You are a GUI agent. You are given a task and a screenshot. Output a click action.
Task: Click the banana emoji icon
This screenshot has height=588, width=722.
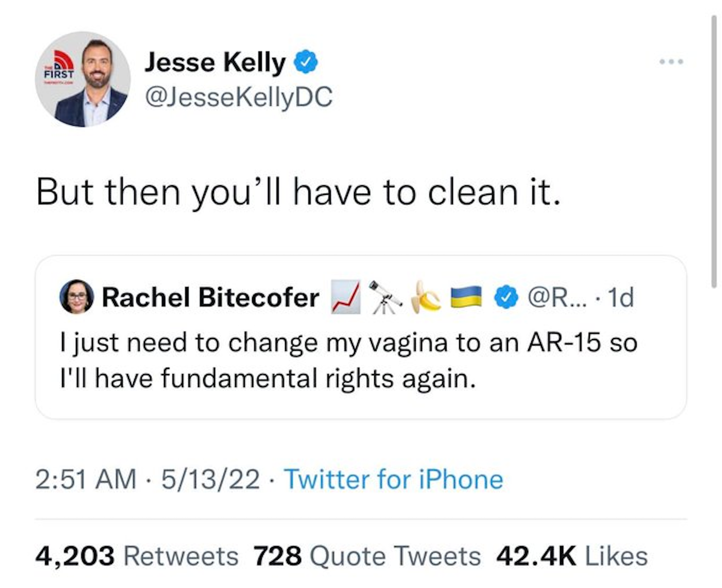(x=425, y=297)
